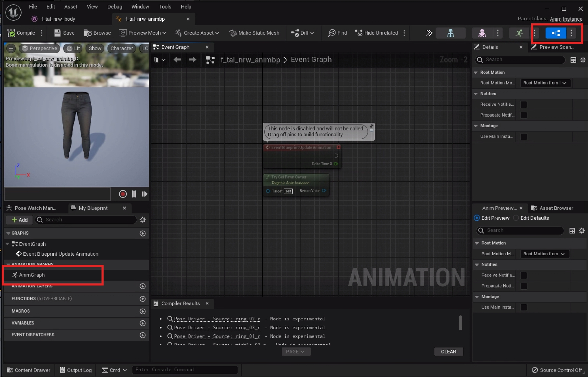This screenshot has width=588, height=377.
Task: Click the pause playback icon
Action: click(x=134, y=194)
